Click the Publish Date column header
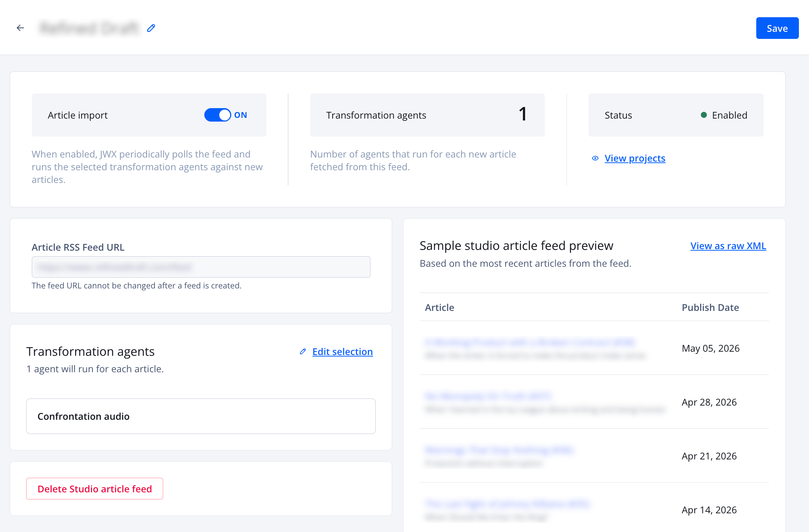809x532 pixels. (710, 308)
